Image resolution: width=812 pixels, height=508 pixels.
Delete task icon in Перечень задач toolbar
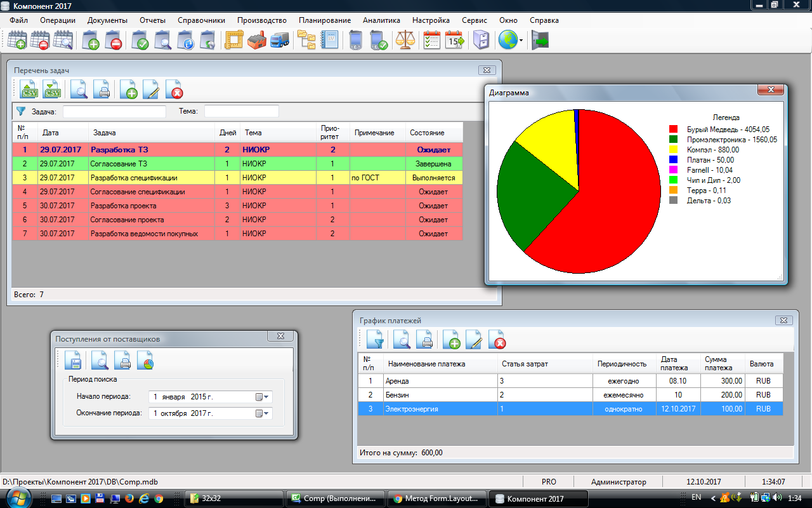click(174, 90)
